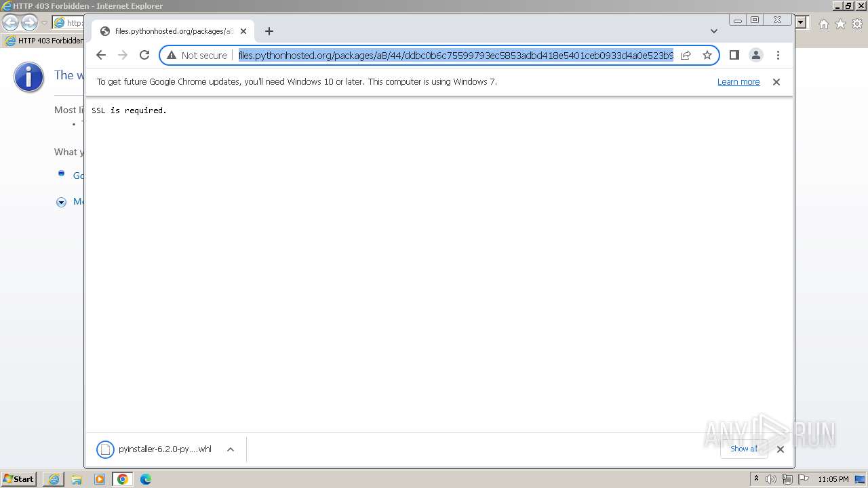Image resolution: width=868 pixels, height=488 pixels.
Task: Minimize the Chrome window
Action: 737,20
